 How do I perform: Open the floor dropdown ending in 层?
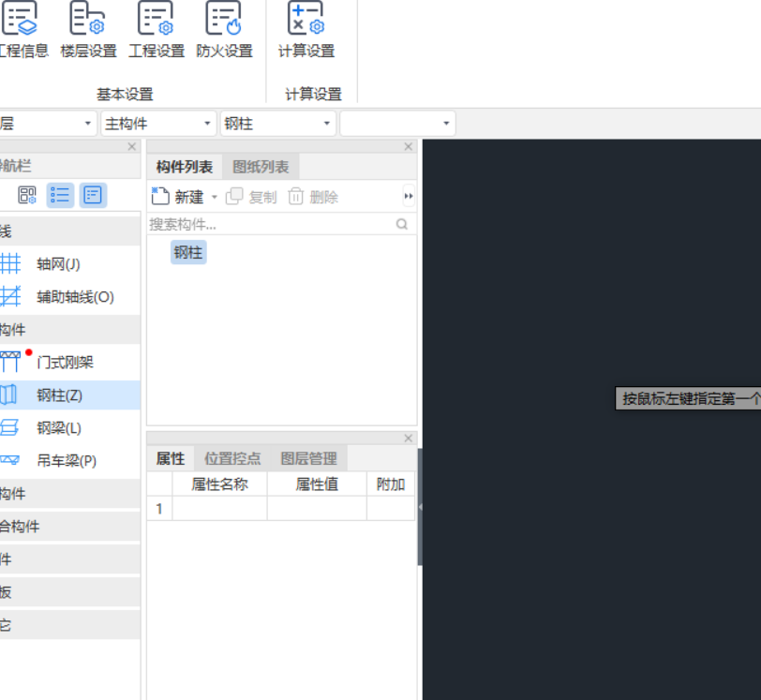coord(48,124)
